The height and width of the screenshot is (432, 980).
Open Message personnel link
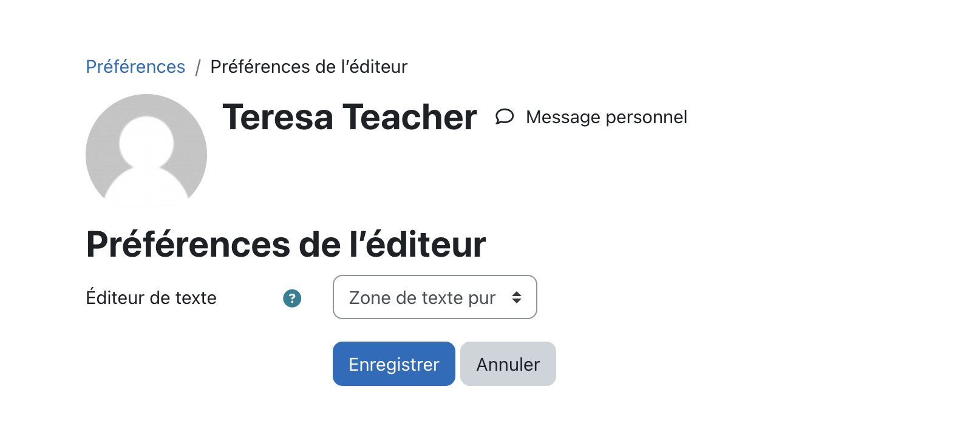pos(606,117)
